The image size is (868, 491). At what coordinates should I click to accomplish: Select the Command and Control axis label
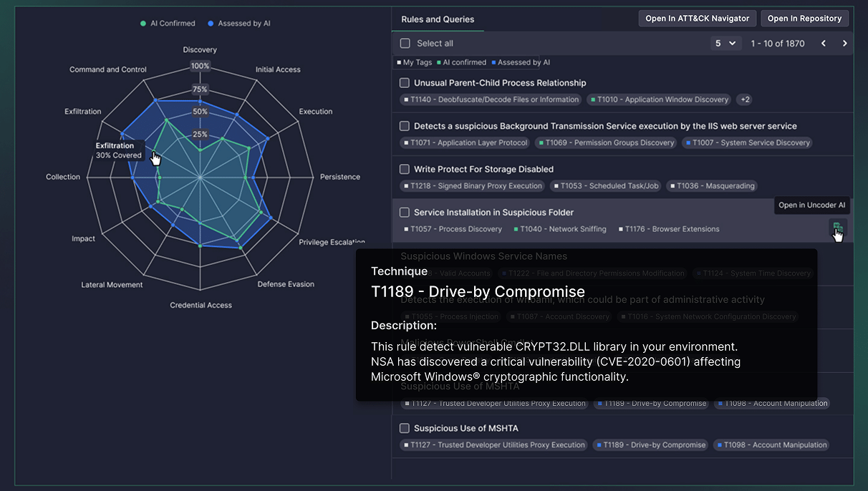pyautogui.click(x=108, y=69)
